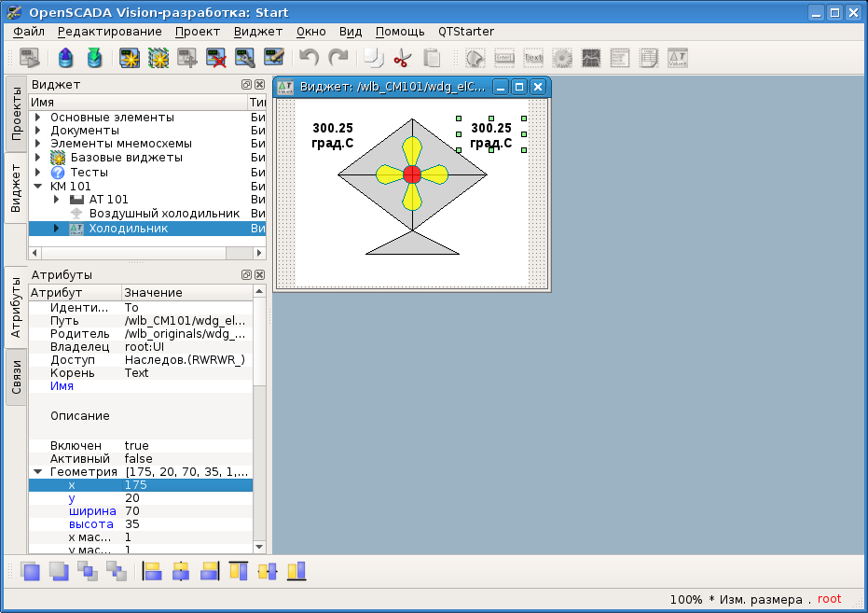The height and width of the screenshot is (613, 868).
Task: Click the save to DB green arrow icon
Action: [94, 58]
